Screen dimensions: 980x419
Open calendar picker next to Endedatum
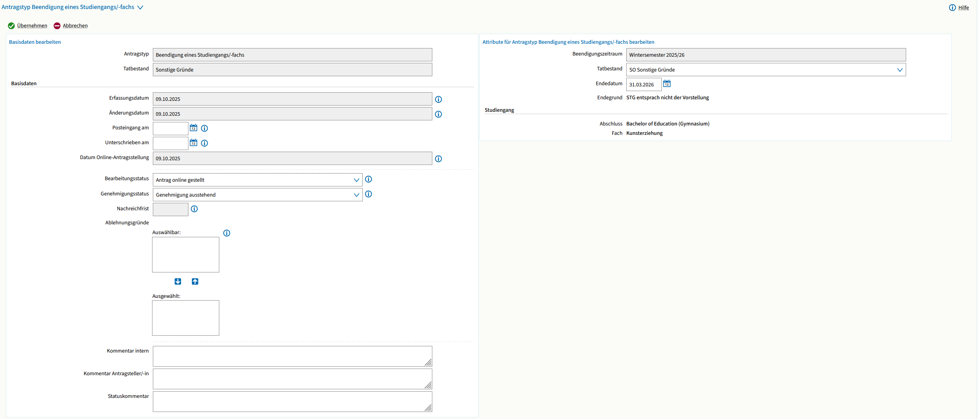coord(667,84)
